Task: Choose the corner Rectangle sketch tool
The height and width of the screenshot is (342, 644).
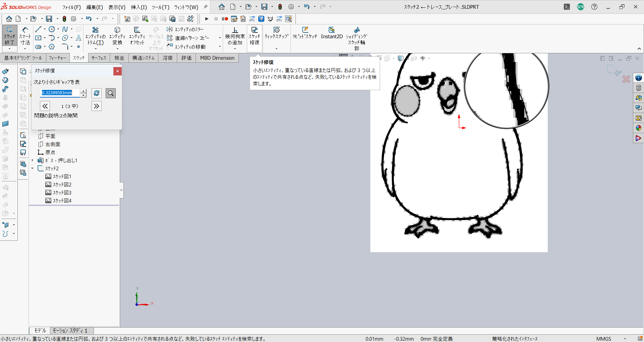Action: 38,38
